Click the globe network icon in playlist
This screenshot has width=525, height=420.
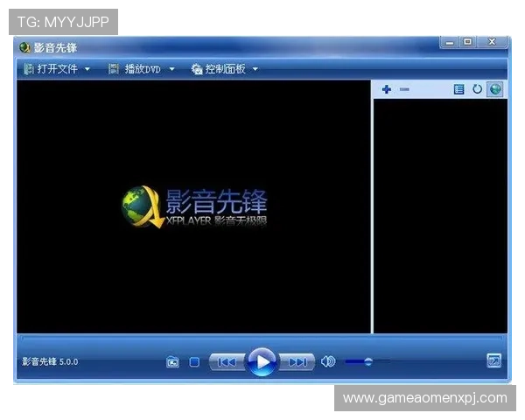coord(495,89)
